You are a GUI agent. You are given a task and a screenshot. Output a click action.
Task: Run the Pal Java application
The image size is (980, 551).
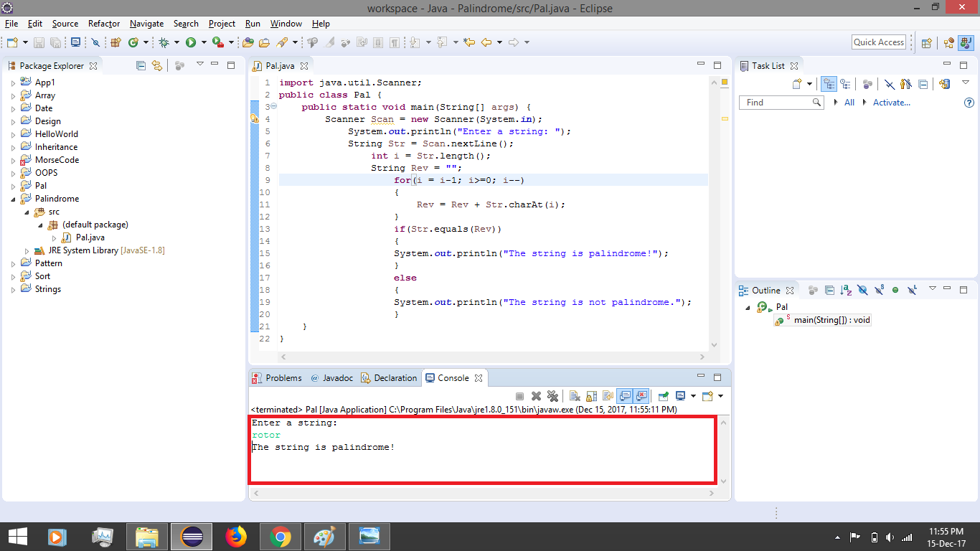click(190, 42)
